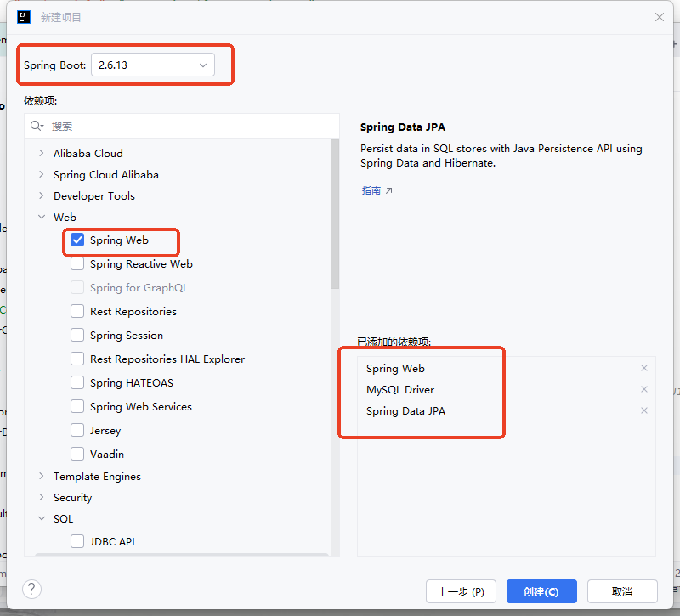The image size is (680, 616).
Task: Expand the Alibaba Cloud category
Action: 41,153
